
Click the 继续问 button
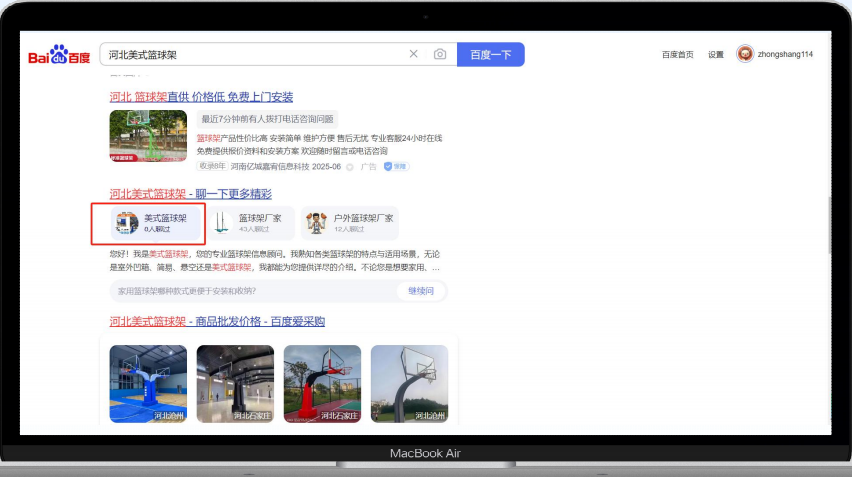tap(421, 291)
